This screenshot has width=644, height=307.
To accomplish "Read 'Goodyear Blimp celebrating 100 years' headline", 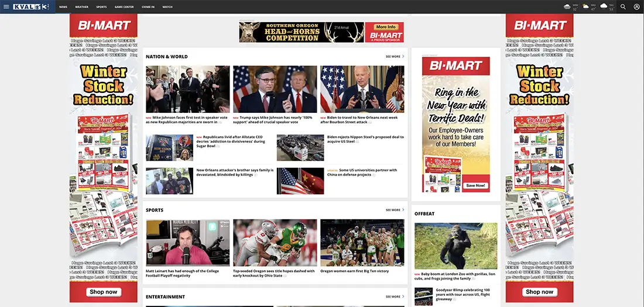I will point(463,294).
